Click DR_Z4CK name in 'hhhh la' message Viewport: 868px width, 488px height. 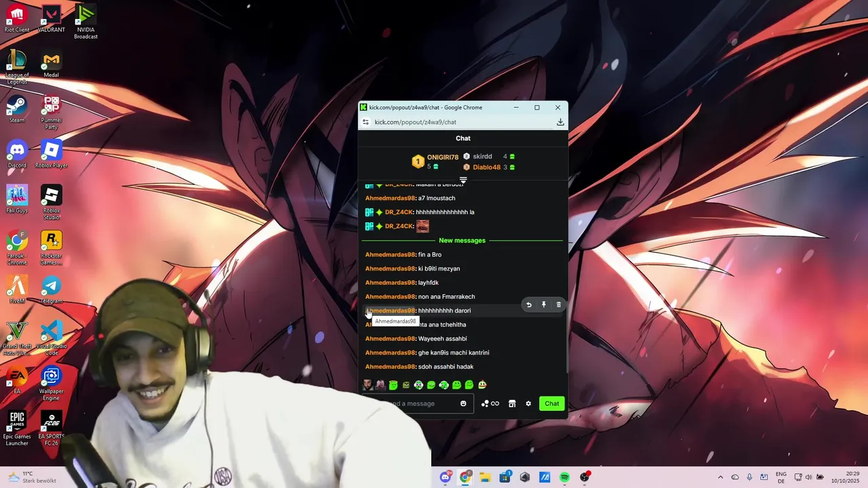[399, 212]
